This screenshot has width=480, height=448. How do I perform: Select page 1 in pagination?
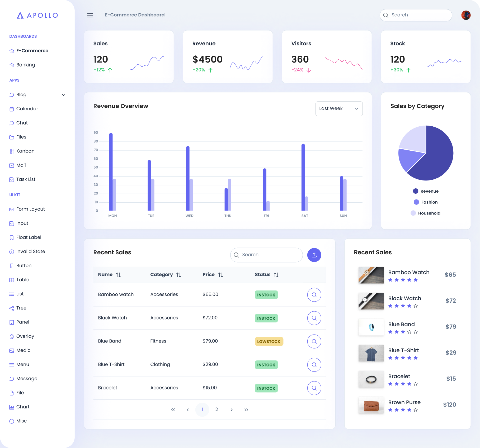pos(202,410)
